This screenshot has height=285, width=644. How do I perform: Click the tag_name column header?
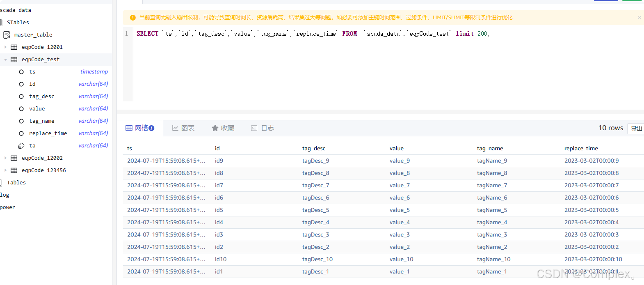click(490, 149)
